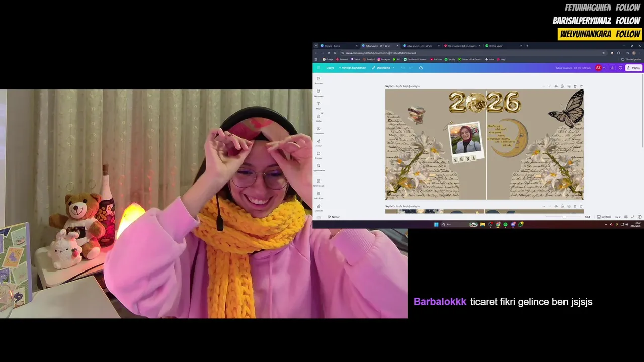Open the comments speech bubble icon
644x362 pixels.
click(620, 68)
